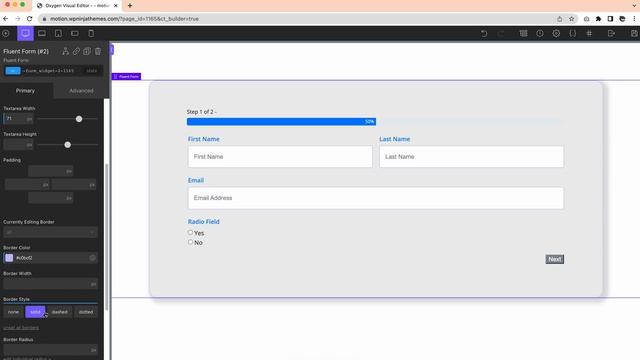Click the select parent element icon
Screen dimensions: 640x360
(65, 51)
